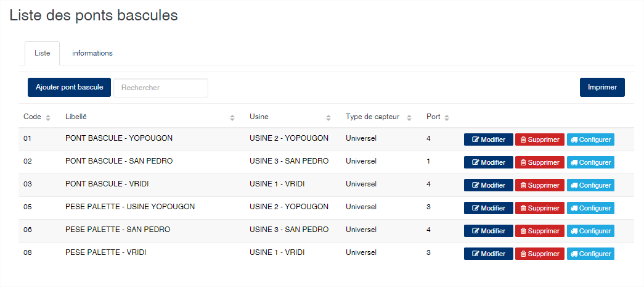The height and width of the screenshot is (287, 644).
Task: Modify PESE PALETTE - VRIDI row
Action: point(489,254)
